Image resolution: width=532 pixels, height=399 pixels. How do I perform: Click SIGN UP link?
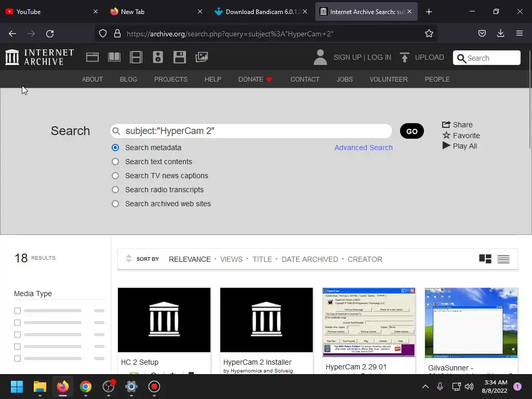pos(347,57)
